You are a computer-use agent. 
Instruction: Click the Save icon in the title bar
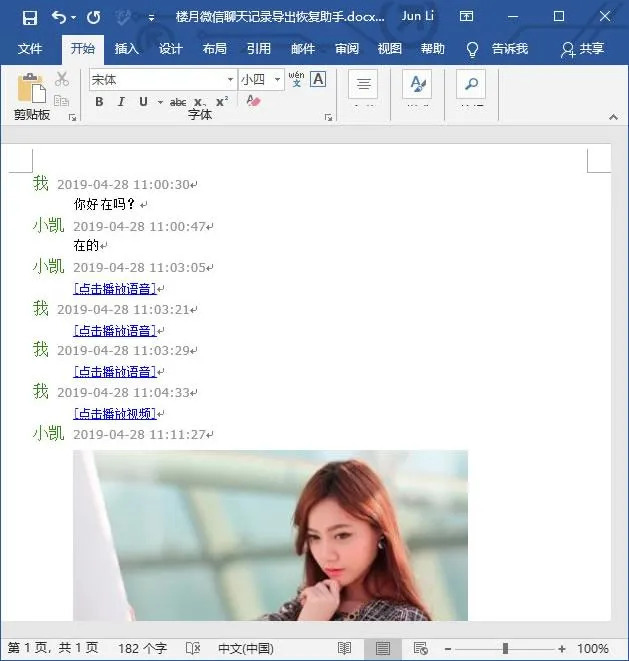29,17
